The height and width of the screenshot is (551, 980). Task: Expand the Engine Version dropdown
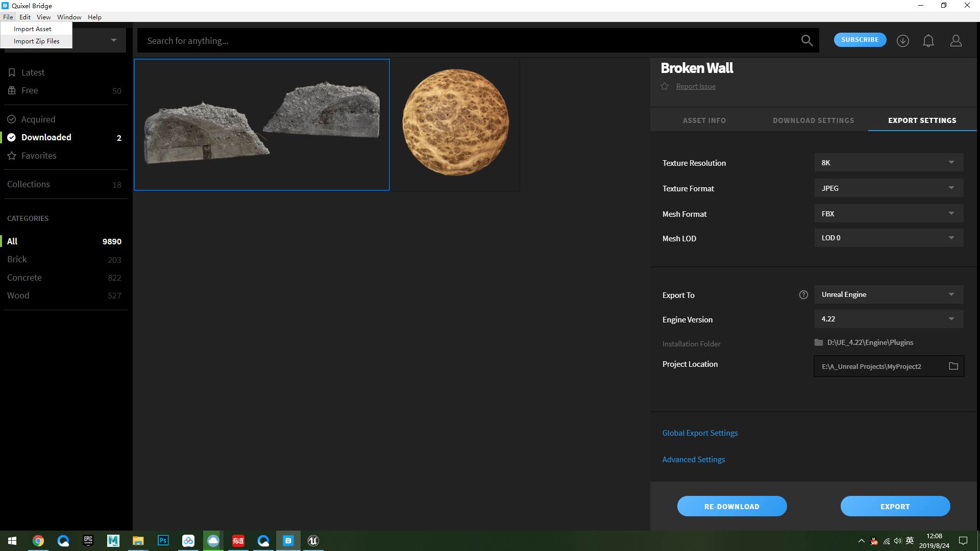(889, 319)
